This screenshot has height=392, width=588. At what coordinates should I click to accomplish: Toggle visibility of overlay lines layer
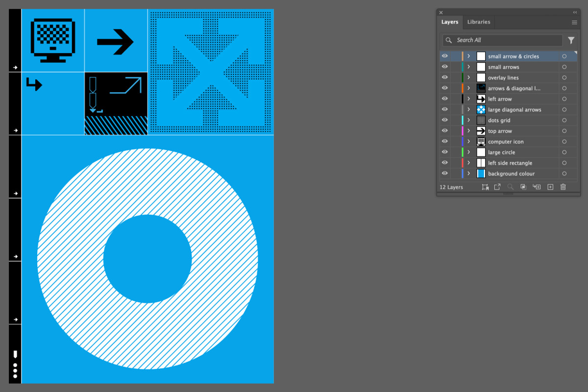445,78
